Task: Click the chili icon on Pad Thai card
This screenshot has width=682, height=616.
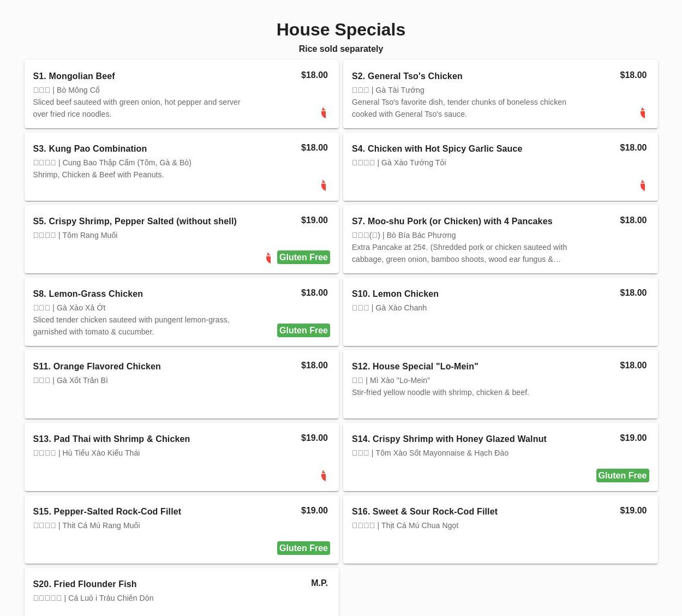Action: (324, 476)
